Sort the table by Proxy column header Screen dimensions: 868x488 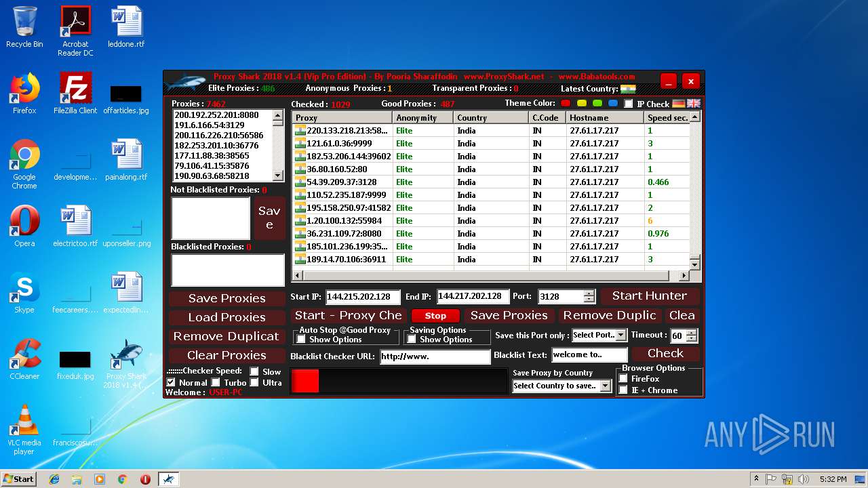(342, 118)
